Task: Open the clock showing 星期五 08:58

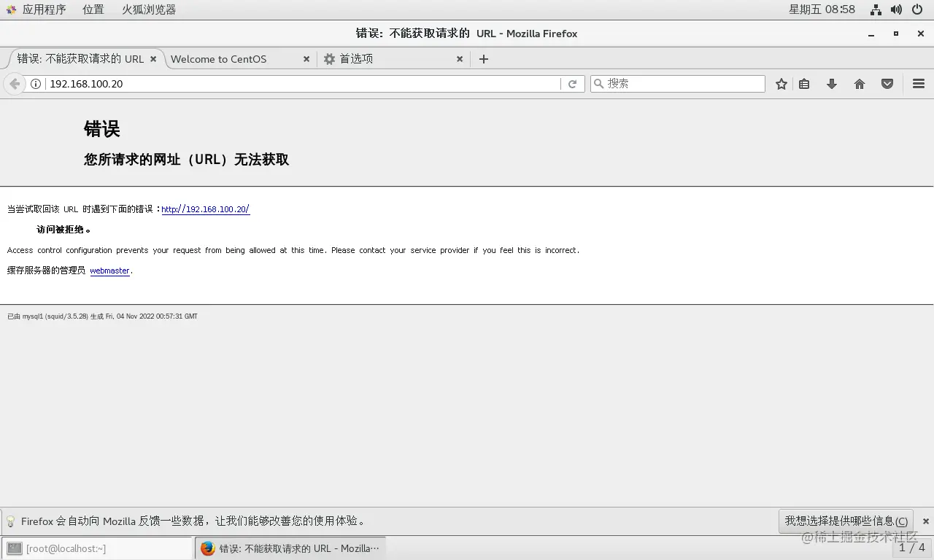Action: coord(822,9)
